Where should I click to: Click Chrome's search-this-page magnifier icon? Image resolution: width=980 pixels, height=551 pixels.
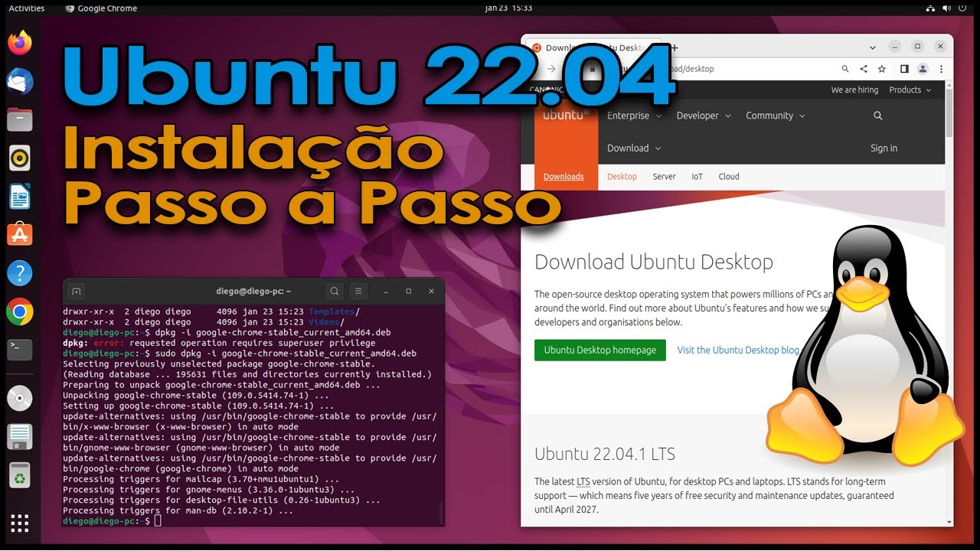[845, 69]
